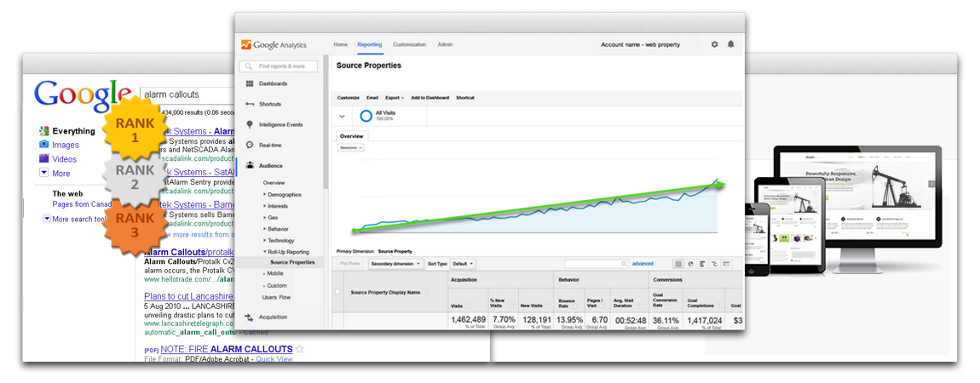Open the Sort Type Default dropdown
The image size is (980, 383).
463,264
